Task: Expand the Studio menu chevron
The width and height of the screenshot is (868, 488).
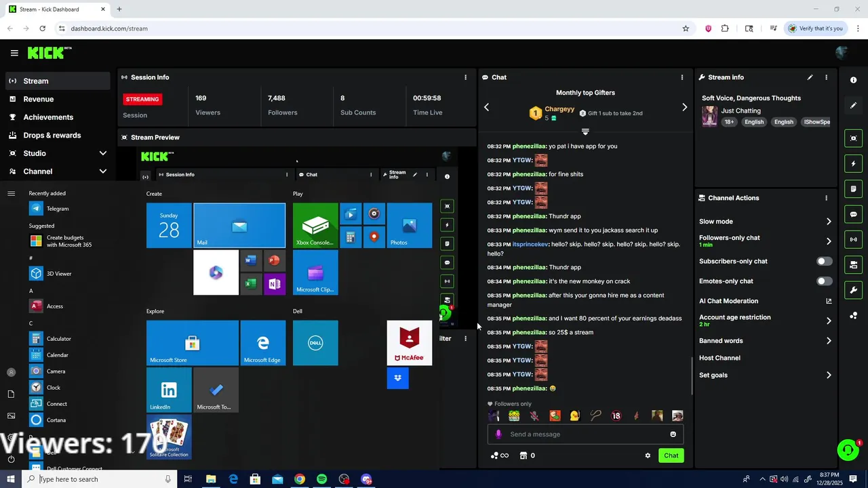Action: [x=102, y=153]
